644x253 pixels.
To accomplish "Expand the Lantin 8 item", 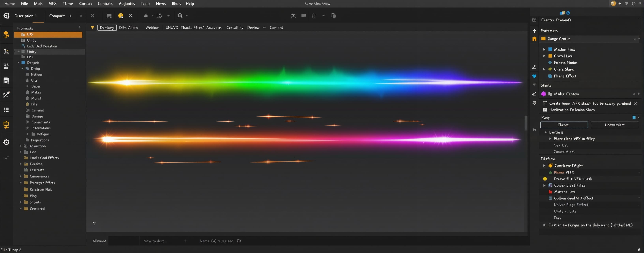I will tap(546, 132).
